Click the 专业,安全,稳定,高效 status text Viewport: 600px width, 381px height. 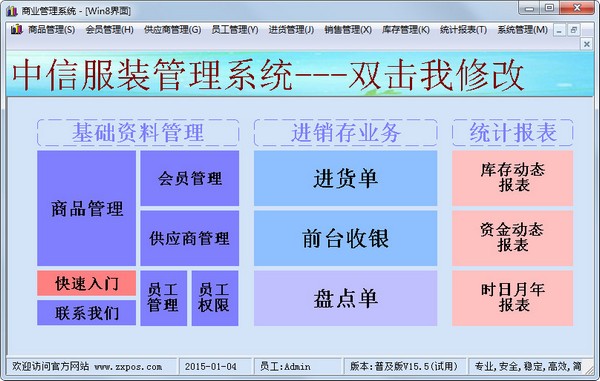(528, 366)
